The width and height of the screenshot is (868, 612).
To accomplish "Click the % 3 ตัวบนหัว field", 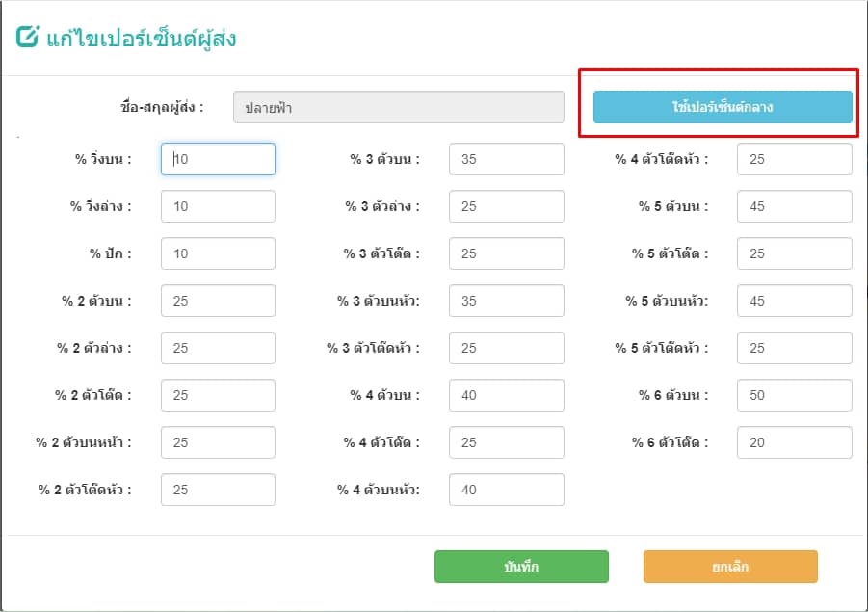I will [x=507, y=301].
